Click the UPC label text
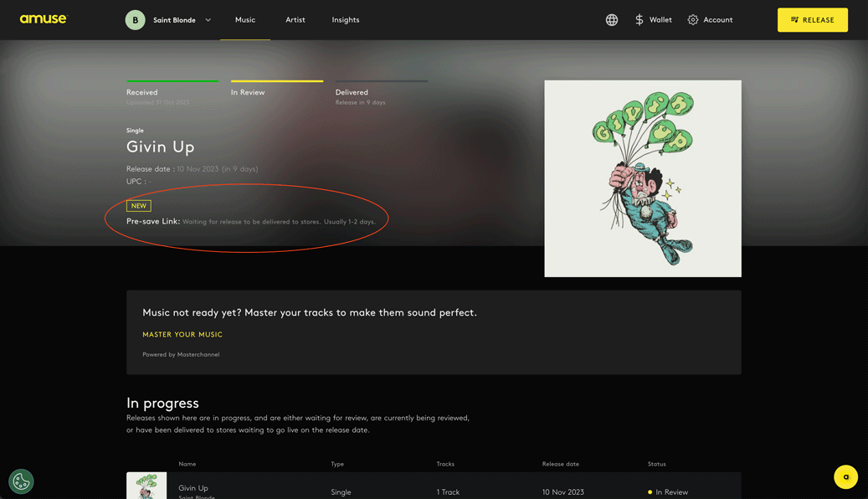This screenshot has height=499, width=868. (136, 181)
